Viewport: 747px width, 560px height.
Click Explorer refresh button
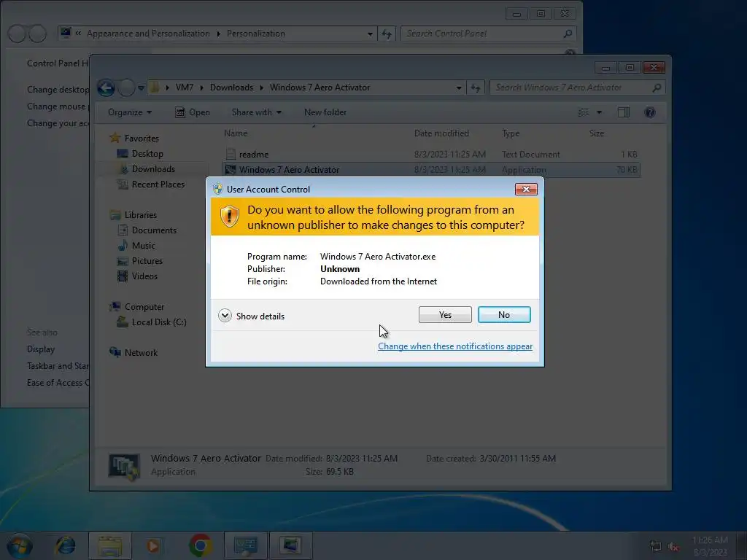[x=476, y=87]
